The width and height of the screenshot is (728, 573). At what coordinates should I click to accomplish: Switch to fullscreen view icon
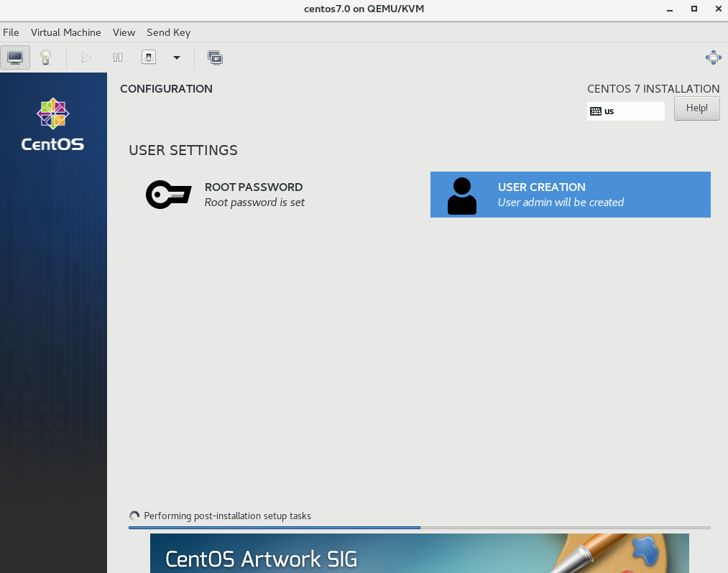[x=713, y=57]
